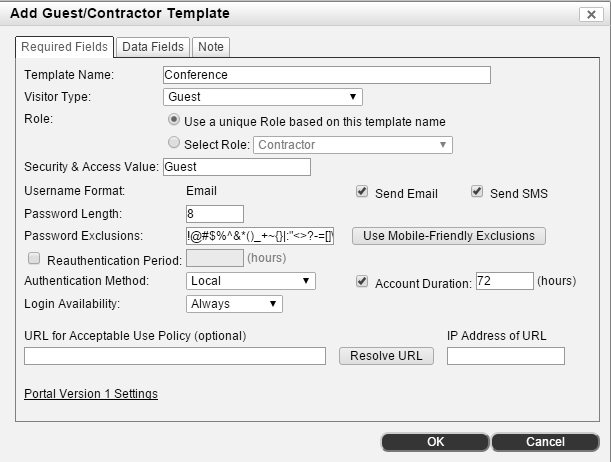Select the Required Fields tab

coord(65,47)
